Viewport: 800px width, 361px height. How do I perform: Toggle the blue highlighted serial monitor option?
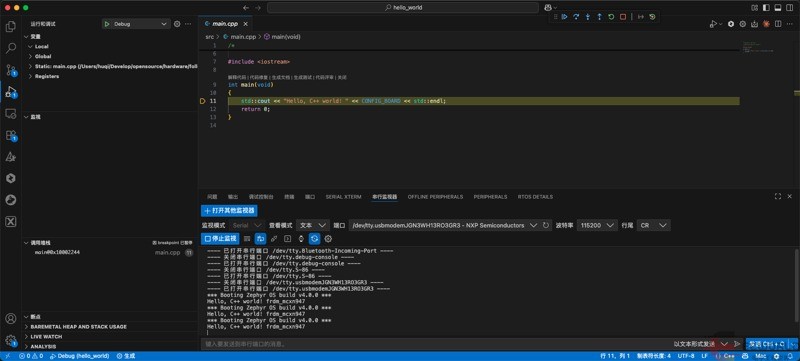(x=315, y=239)
